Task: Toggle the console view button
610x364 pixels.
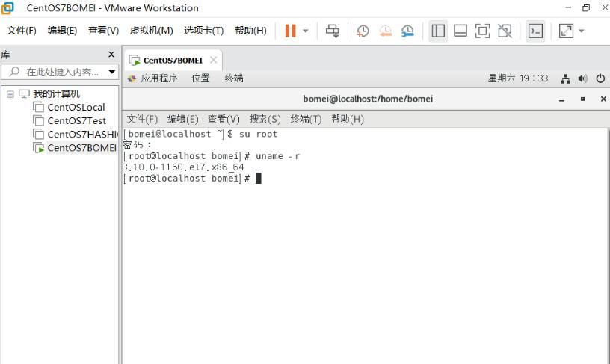Action: [535, 31]
